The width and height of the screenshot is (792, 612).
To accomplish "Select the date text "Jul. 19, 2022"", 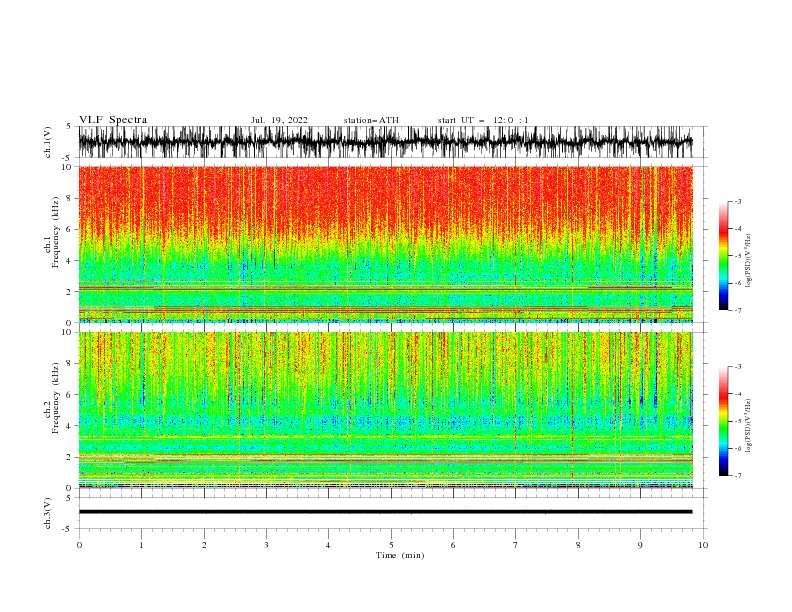I will coord(279,120).
